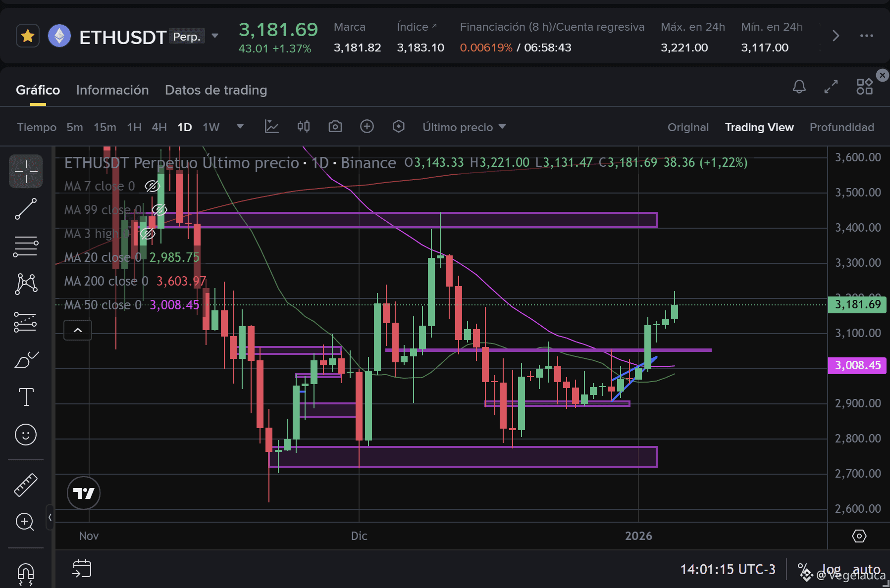Select the 4H timeframe
The width and height of the screenshot is (890, 588).
tap(159, 127)
